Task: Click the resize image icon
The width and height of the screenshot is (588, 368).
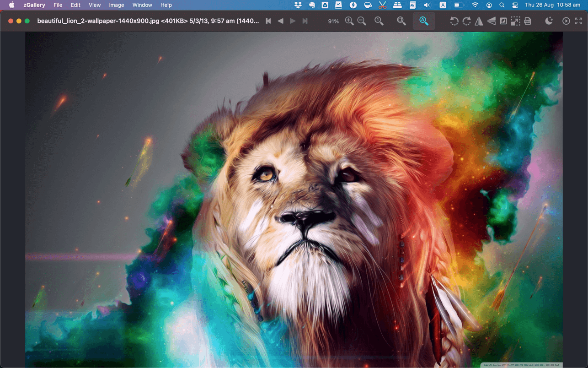Action: point(515,21)
